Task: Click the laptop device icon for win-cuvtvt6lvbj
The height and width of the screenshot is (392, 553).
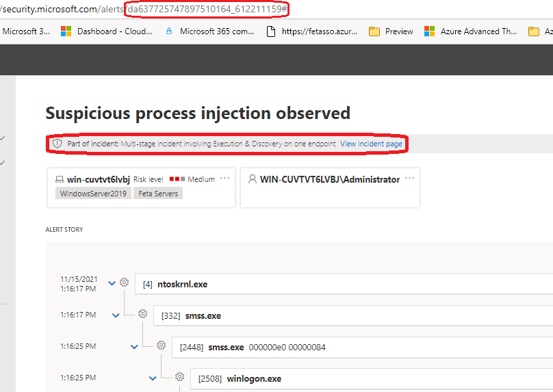Action: pyautogui.click(x=60, y=179)
